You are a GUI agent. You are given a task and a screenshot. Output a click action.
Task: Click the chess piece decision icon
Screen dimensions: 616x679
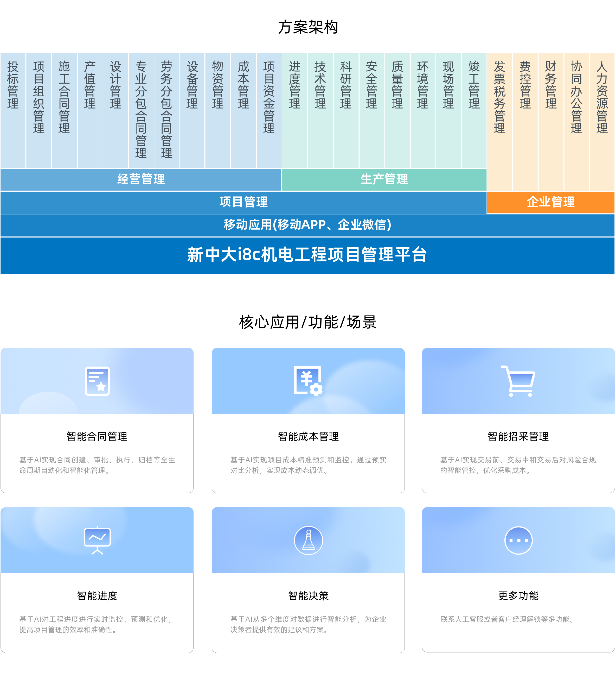pyautogui.click(x=308, y=540)
